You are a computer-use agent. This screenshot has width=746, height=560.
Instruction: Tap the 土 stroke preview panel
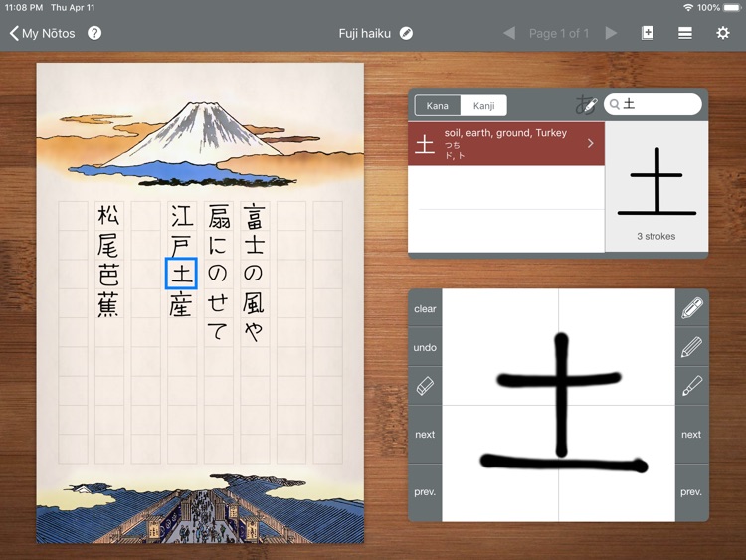point(656,187)
